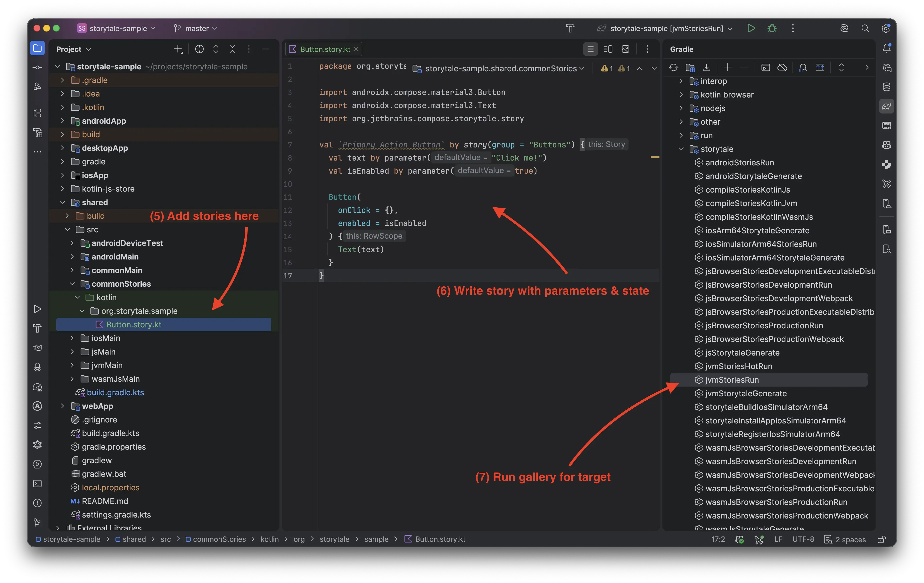Collapse the storytale Gradle task group
Image resolution: width=924 pixels, height=583 pixels.
tap(681, 149)
